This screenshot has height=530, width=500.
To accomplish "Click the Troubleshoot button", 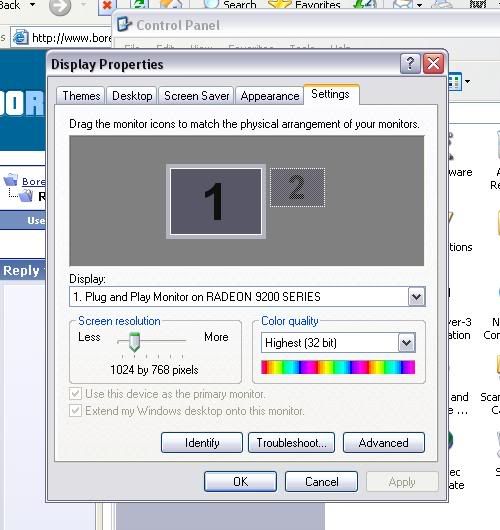I will point(291,442).
